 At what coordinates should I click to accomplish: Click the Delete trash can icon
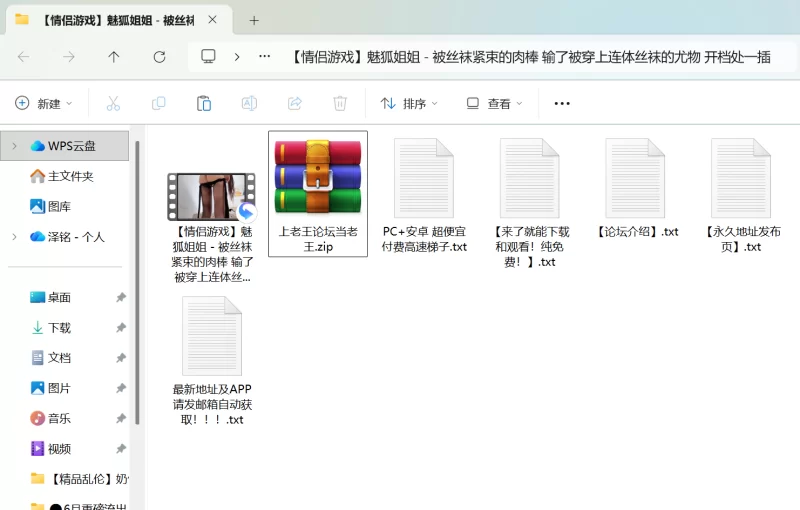(x=340, y=103)
